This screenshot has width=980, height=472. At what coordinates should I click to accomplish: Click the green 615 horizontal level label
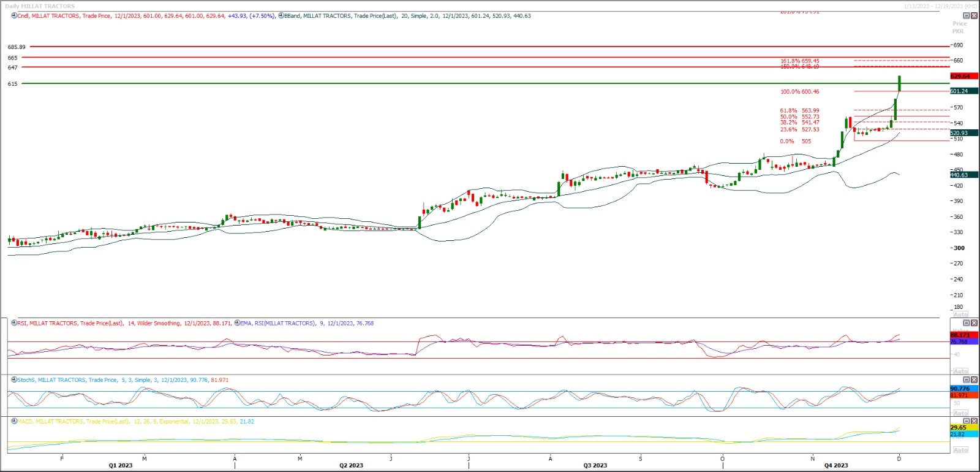click(x=13, y=84)
